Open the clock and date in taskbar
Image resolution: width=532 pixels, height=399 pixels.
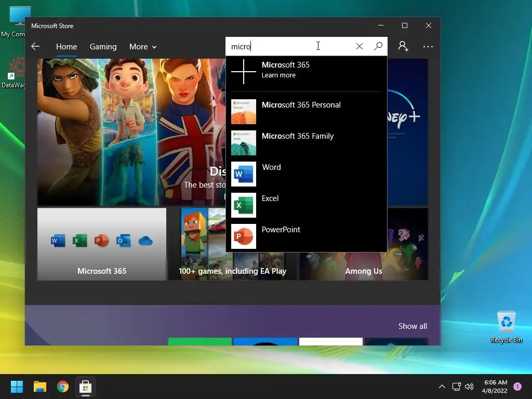(x=495, y=387)
